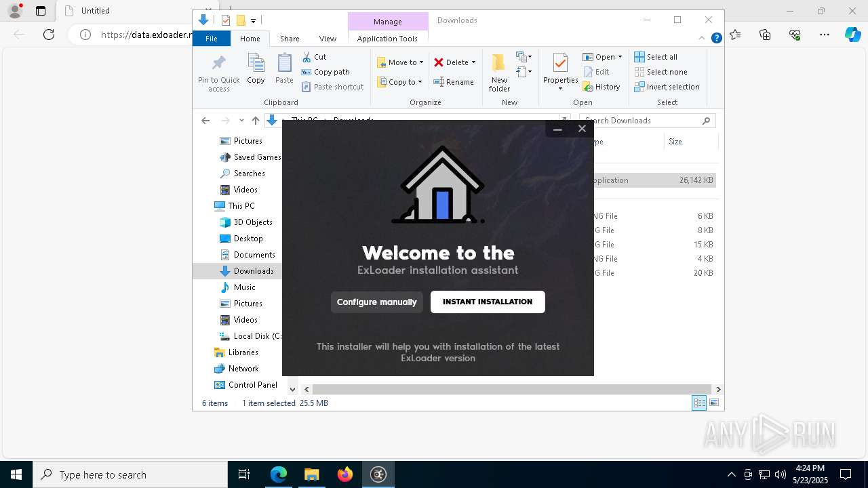The height and width of the screenshot is (488, 868).
Task: Click Invert selection
Action: 667,87
